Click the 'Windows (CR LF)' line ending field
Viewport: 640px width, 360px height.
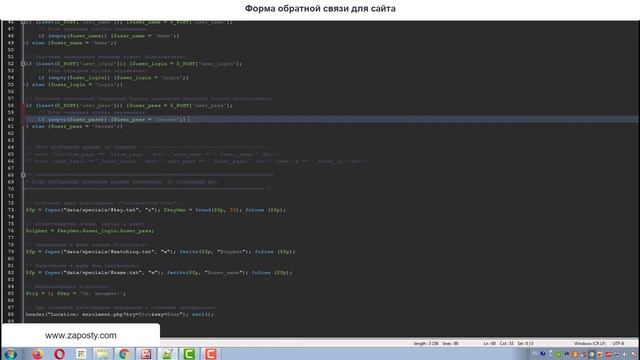coord(590,344)
